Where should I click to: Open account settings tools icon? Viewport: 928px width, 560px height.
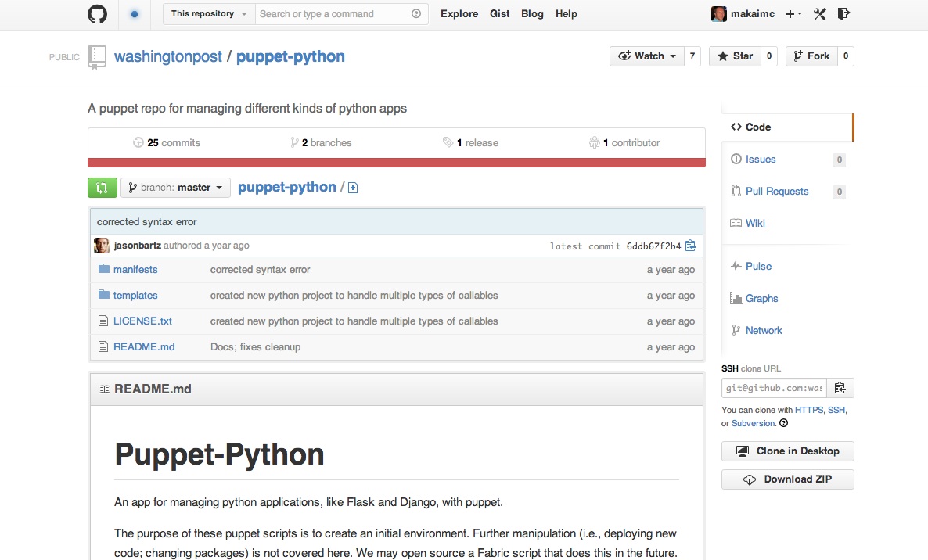(820, 13)
